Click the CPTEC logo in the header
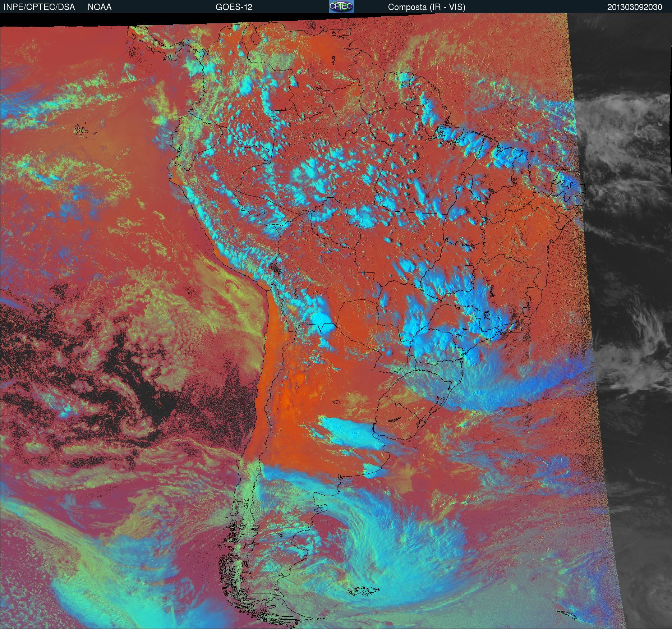Viewport: 672px width, 629px height. tap(341, 6)
